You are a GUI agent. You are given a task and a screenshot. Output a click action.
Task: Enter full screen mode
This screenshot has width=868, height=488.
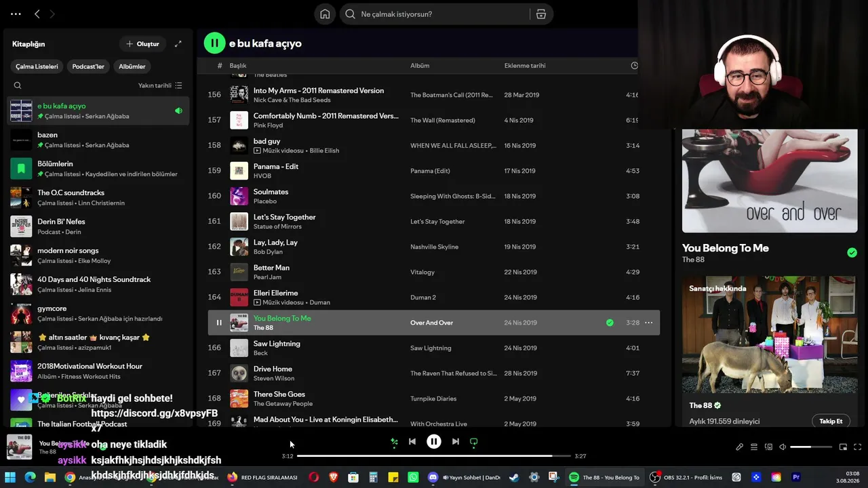(858, 447)
